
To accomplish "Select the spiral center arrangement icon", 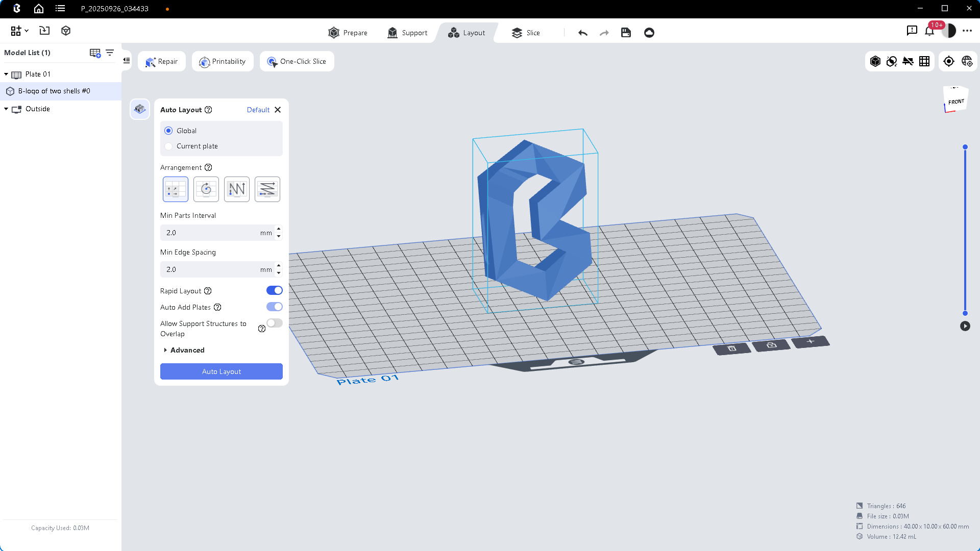I will click(206, 189).
